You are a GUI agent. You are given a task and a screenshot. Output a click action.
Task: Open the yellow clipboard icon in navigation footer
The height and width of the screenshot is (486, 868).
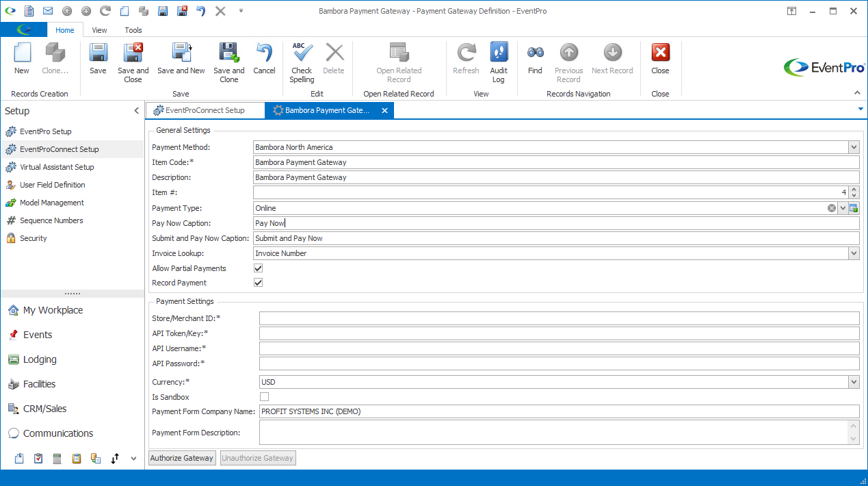coord(77,459)
